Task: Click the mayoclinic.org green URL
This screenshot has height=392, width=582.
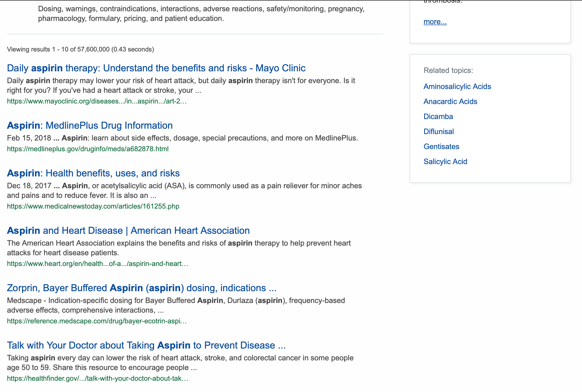Action: 97,101
